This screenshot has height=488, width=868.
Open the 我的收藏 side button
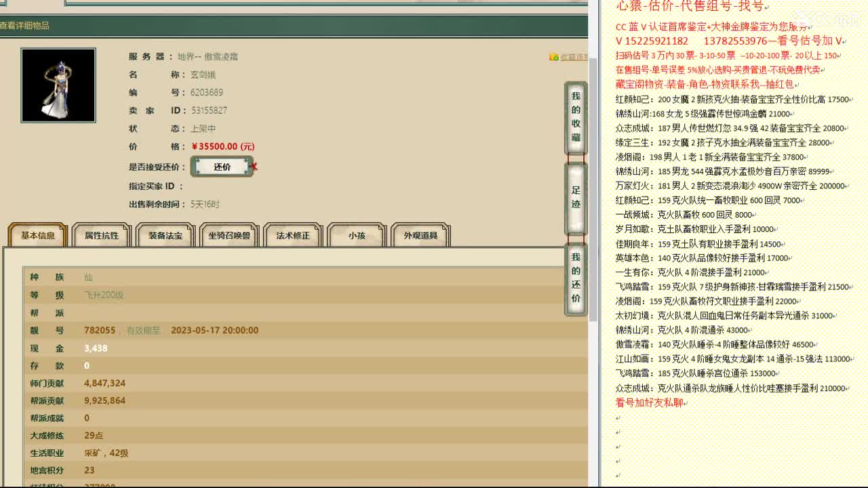[576, 117]
